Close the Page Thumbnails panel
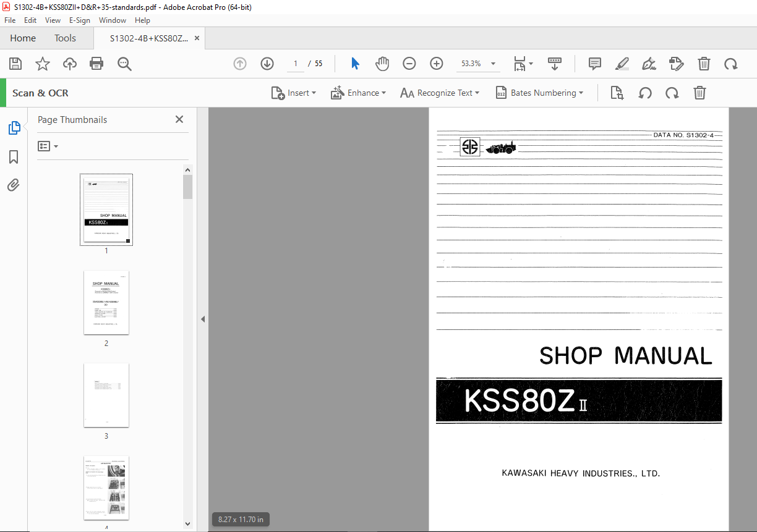This screenshot has height=532, width=757. click(x=179, y=119)
